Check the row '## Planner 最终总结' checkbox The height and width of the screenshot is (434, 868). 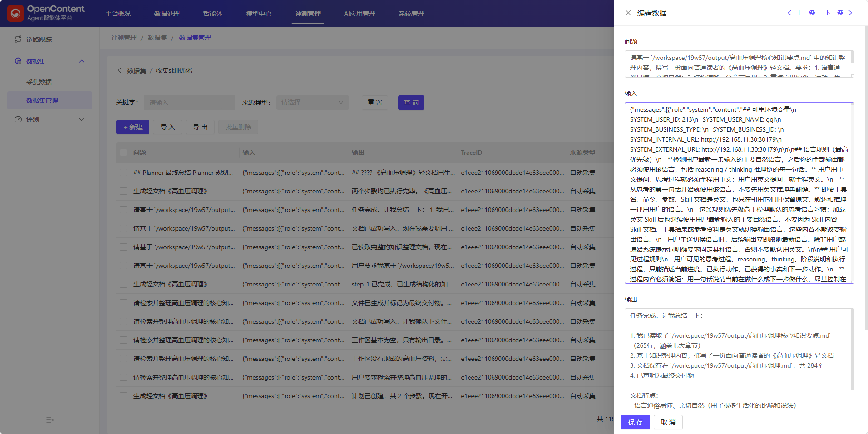[123, 173]
